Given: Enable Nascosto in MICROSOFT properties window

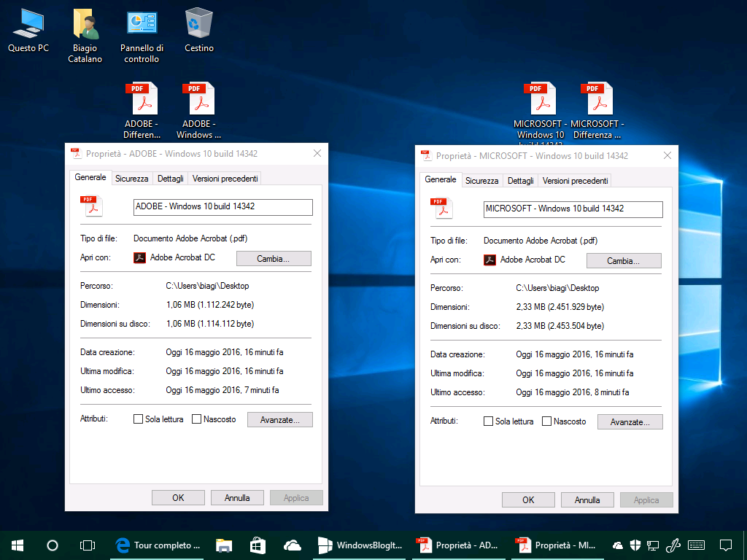Looking at the screenshot, I should tap(546, 421).
